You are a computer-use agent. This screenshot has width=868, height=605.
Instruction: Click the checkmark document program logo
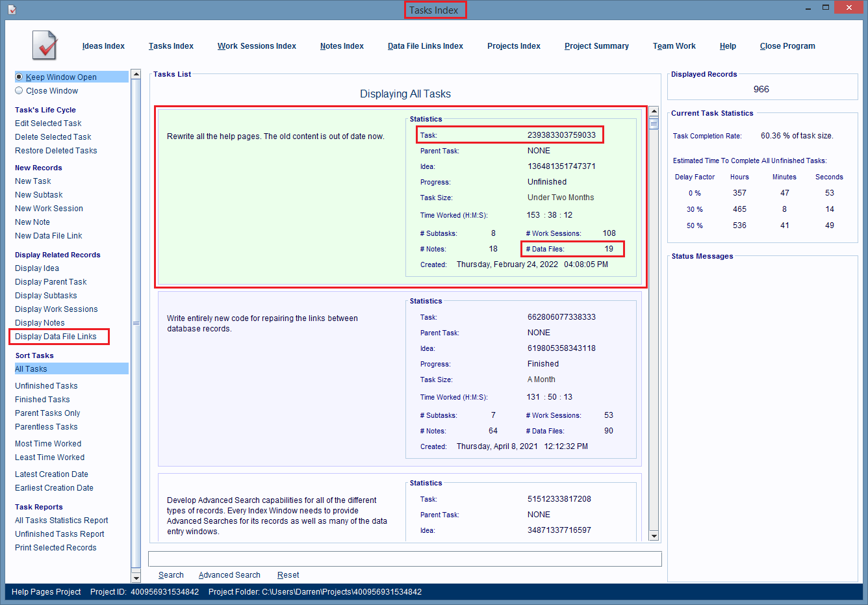point(45,45)
